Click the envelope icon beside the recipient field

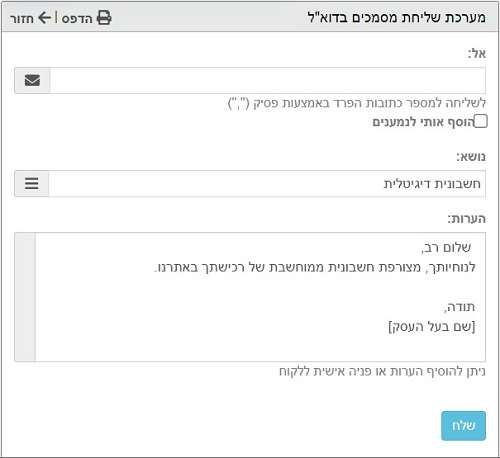click(32, 80)
